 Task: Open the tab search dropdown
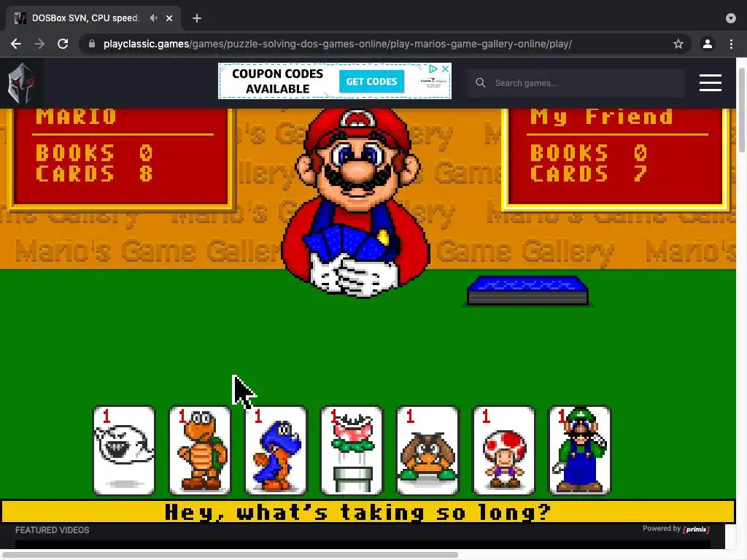click(731, 18)
